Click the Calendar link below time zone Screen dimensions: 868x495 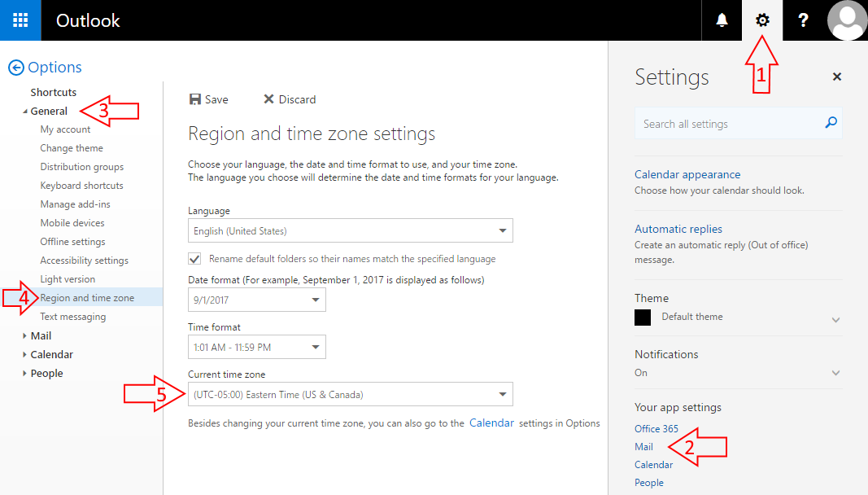click(x=491, y=423)
